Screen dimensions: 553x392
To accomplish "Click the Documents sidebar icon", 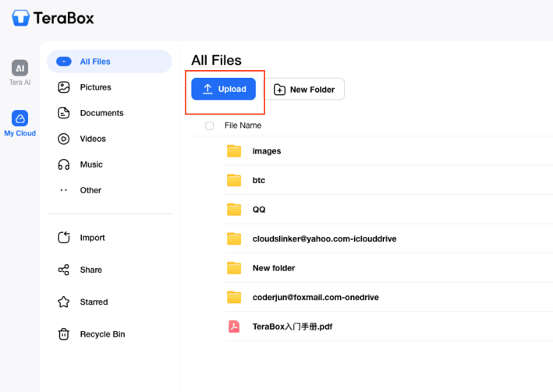I will point(64,113).
